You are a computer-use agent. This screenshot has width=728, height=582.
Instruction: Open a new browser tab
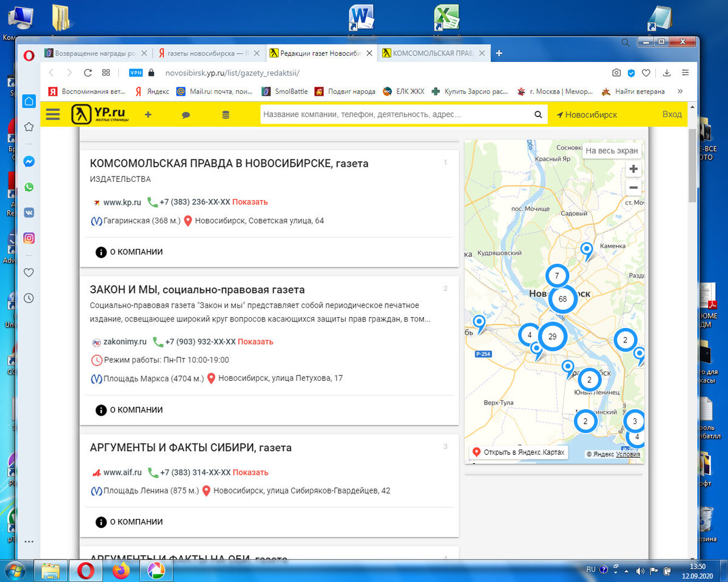(x=499, y=53)
